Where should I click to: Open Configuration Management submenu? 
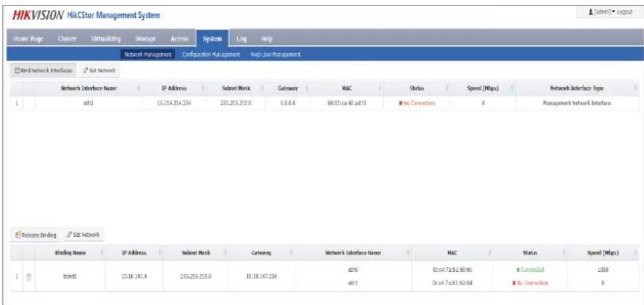click(x=210, y=55)
